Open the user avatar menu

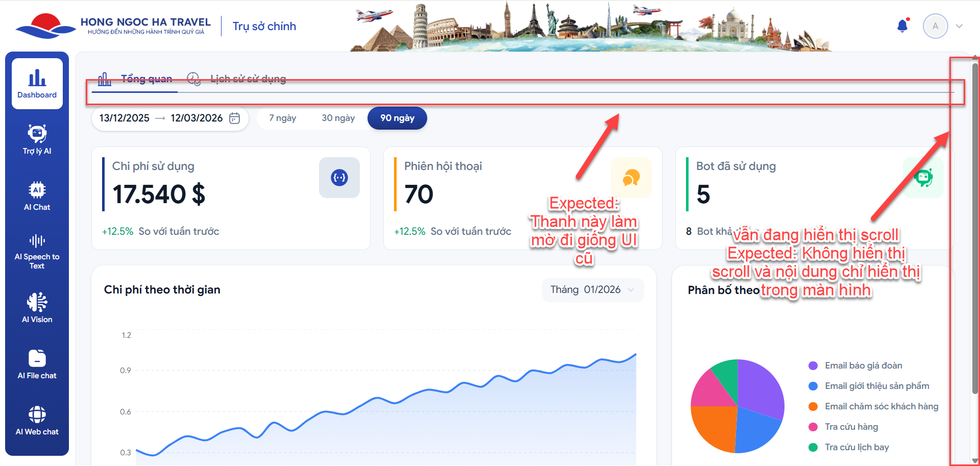tap(935, 26)
